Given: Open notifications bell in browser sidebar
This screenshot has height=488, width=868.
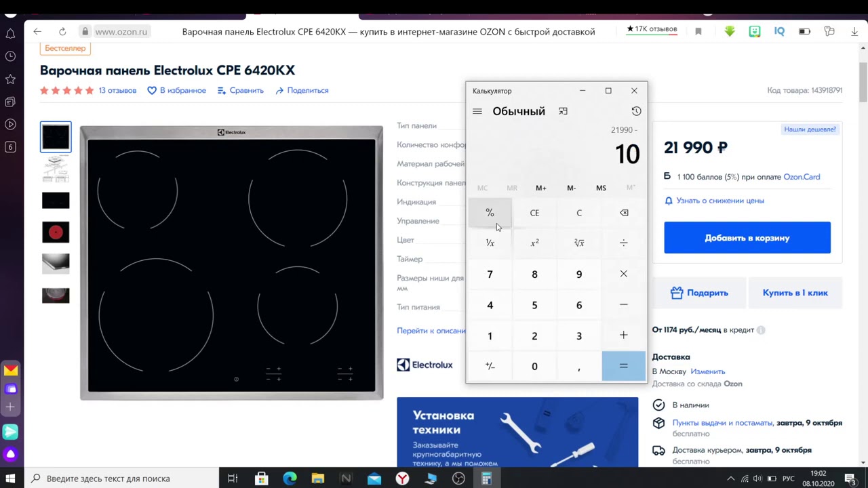Looking at the screenshot, I should coord(10,33).
